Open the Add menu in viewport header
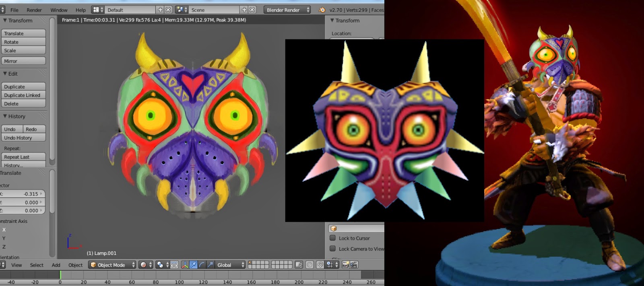644x286 pixels. click(x=56, y=265)
